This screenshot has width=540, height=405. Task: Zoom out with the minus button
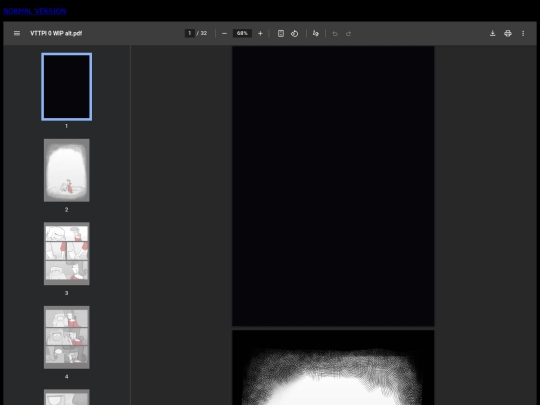(x=225, y=33)
